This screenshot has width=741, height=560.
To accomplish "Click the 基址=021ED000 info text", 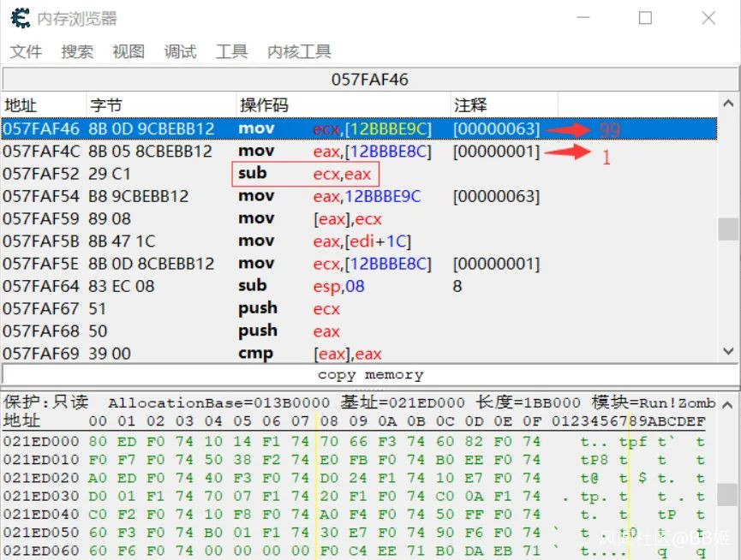I will pos(403,402).
